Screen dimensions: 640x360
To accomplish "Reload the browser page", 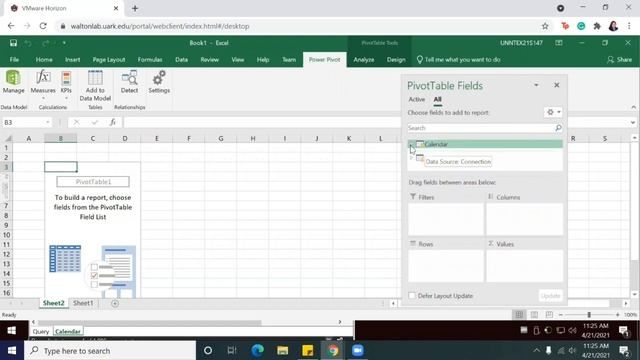I will [x=43, y=26].
